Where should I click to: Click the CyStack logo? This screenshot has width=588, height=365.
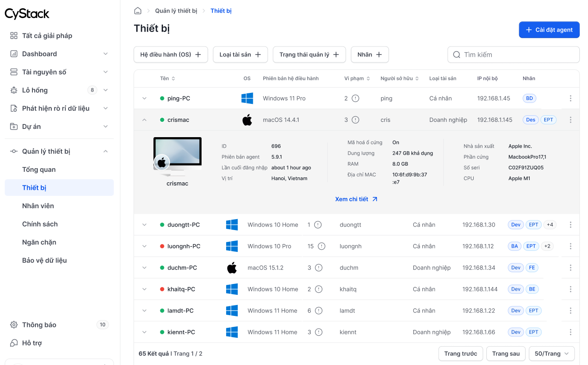tap(27, 13)
